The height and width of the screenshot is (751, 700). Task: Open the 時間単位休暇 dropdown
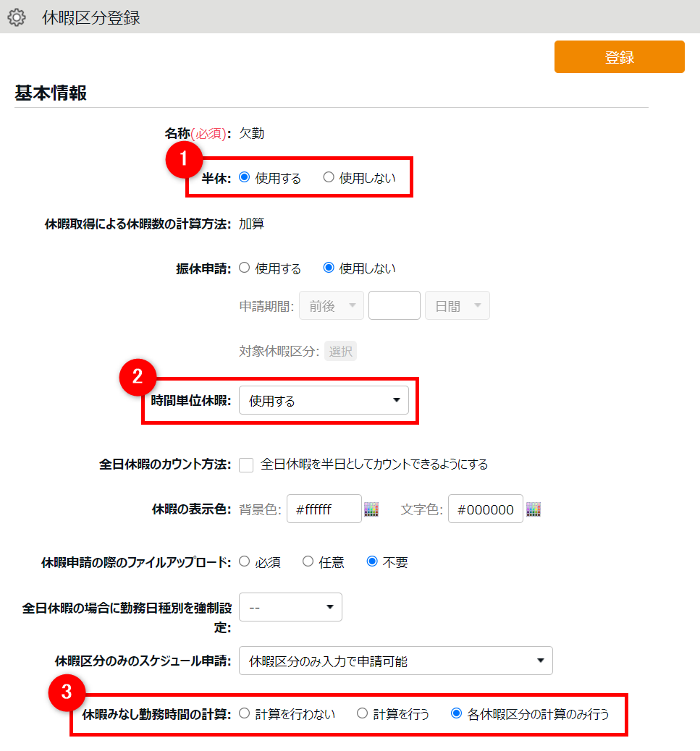coord(324,400)
